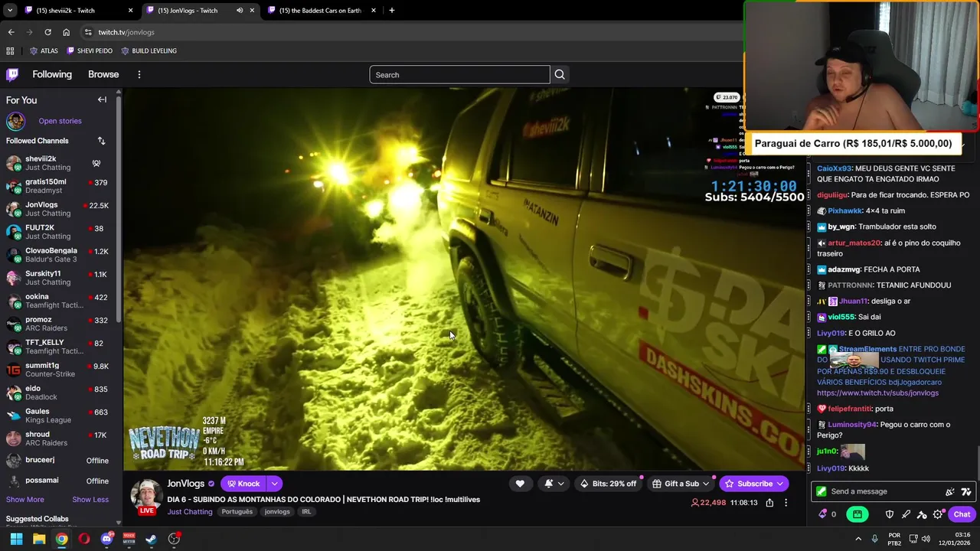Click Show Less under followed channels
Image resolution: width=980 pixels, height=551 pixels.
(90, 500)
